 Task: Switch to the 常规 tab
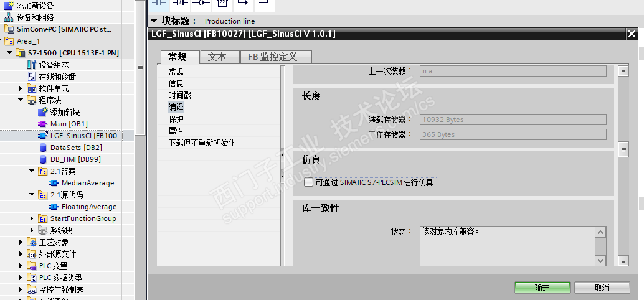[179, 57]
